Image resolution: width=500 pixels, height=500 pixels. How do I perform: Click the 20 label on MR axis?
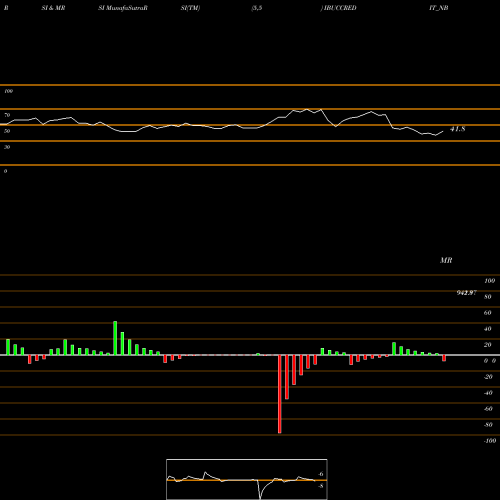(x=488, y=345)
